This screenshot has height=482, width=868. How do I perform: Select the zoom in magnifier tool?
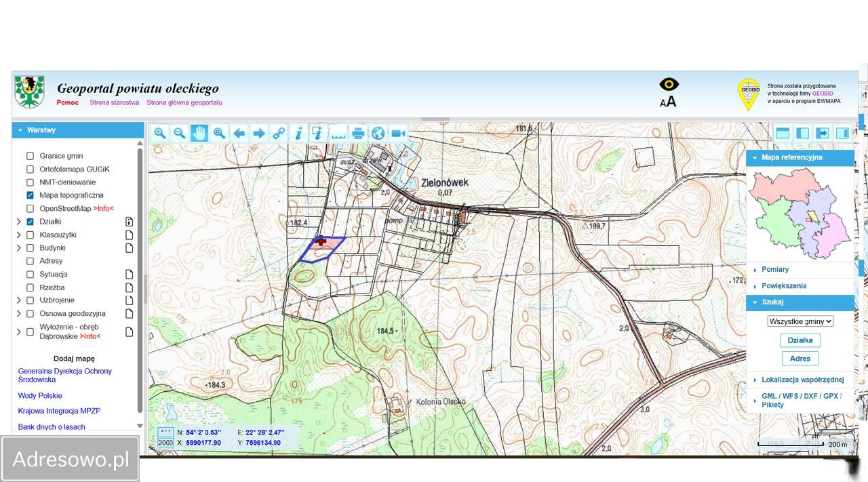pyautogui.click(x=160, y=133)
